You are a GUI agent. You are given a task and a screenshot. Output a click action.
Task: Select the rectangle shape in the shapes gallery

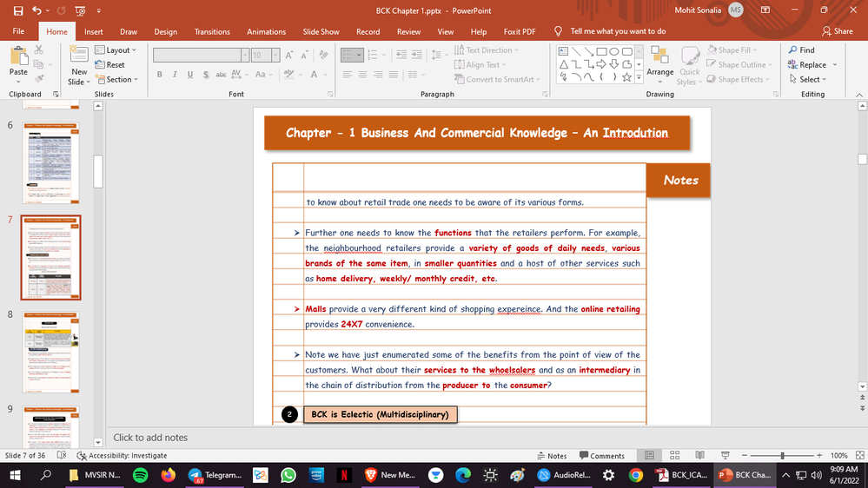click(601, 50)
